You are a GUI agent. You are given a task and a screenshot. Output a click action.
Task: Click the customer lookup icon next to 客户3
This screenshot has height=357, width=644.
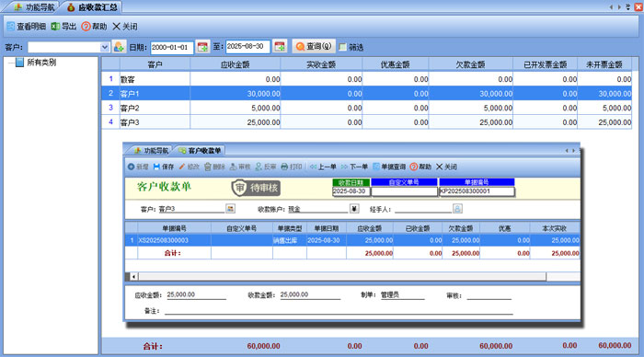[x=230, y=209]
